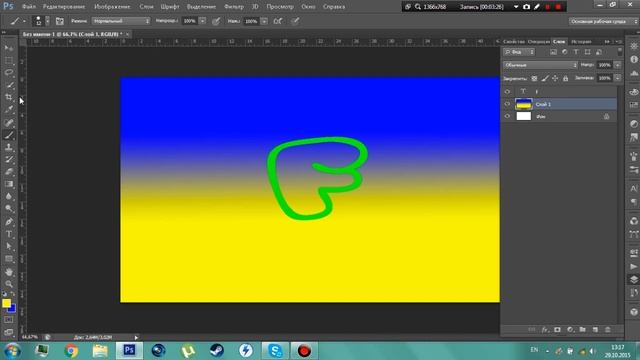
Task: Toggle Quick Mask mode icon
Action: pos(9,320)
